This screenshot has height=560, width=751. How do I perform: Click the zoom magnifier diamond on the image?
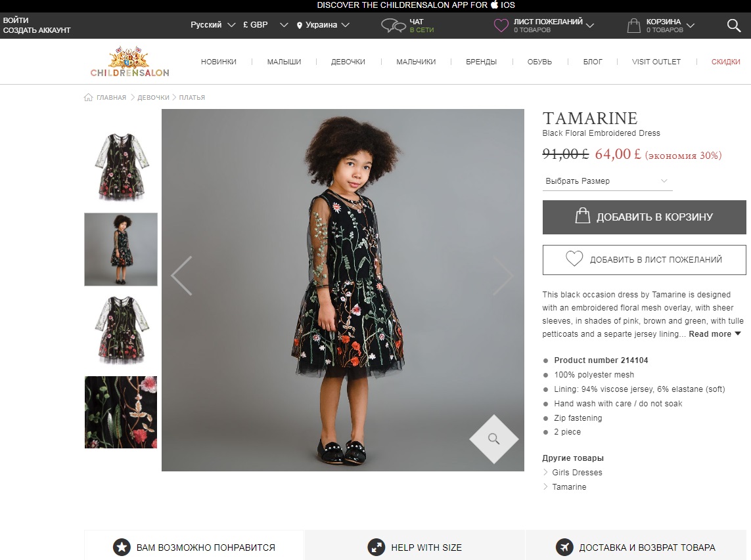point(494,439)
